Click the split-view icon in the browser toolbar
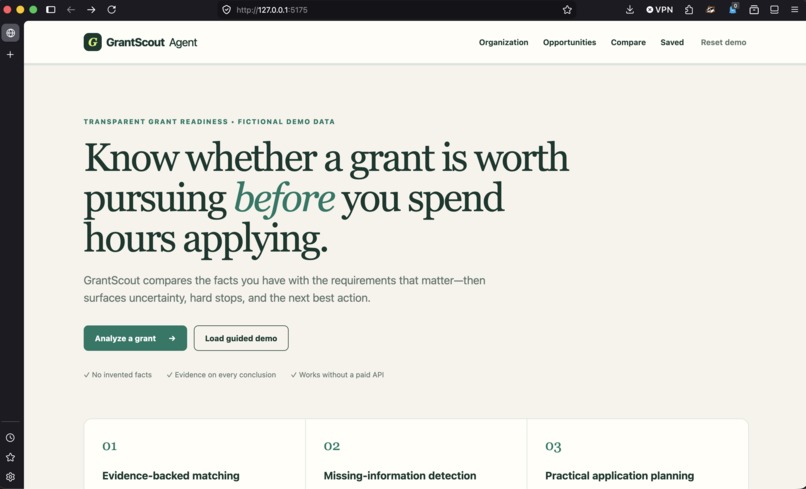The height and width of the screenshot is (489, 806). [x=774, y=10]
